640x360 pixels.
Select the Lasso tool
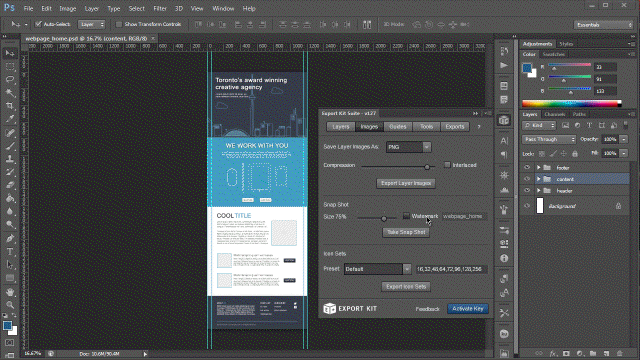pyautogui.click(x=10, y=79)
